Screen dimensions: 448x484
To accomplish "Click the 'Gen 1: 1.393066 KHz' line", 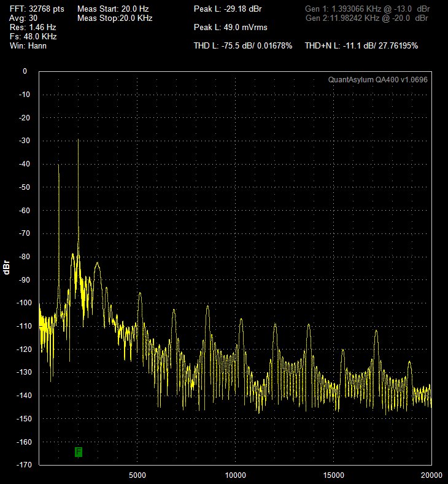I will pyautogui.click(x=367, y=9).
